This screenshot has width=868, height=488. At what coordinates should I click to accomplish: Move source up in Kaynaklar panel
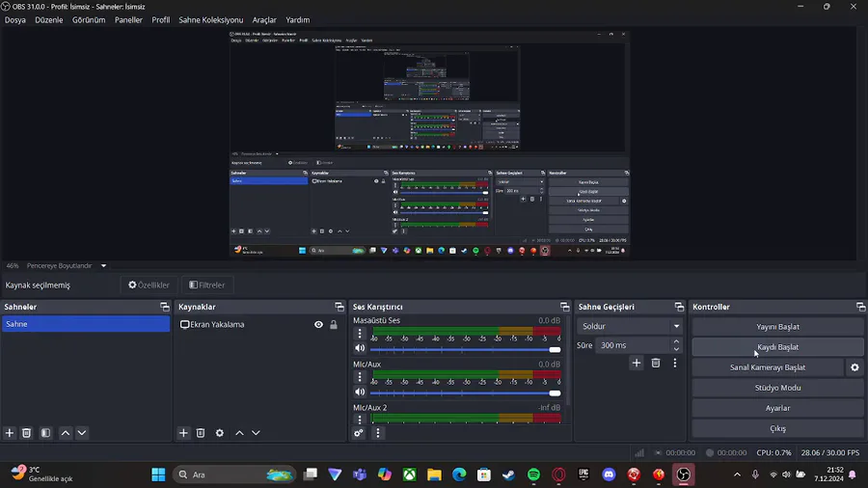[239, 433]
